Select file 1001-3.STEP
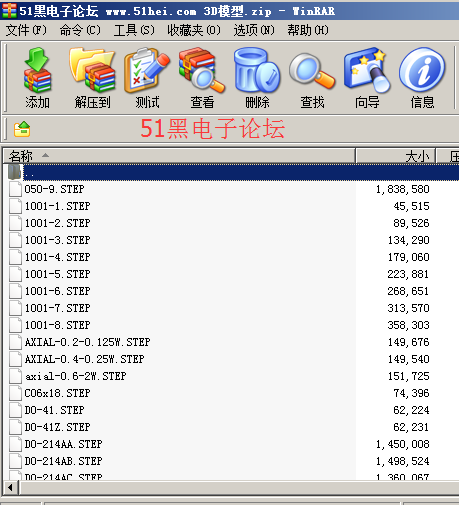This screenshot has height=505, width=459. [x=57, y=240]
